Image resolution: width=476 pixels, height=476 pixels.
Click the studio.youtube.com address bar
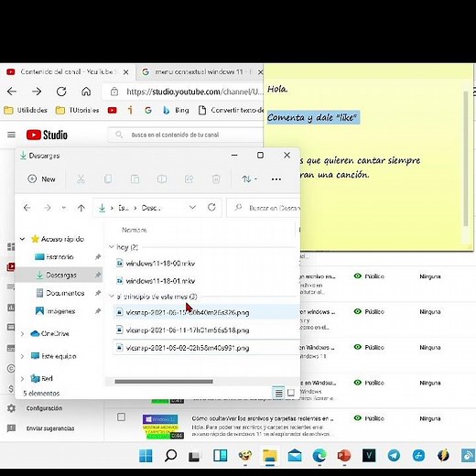tap(183, 92)
